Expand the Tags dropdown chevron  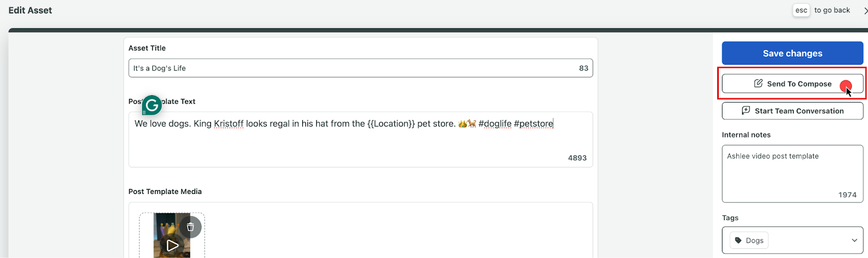[854, 240]
